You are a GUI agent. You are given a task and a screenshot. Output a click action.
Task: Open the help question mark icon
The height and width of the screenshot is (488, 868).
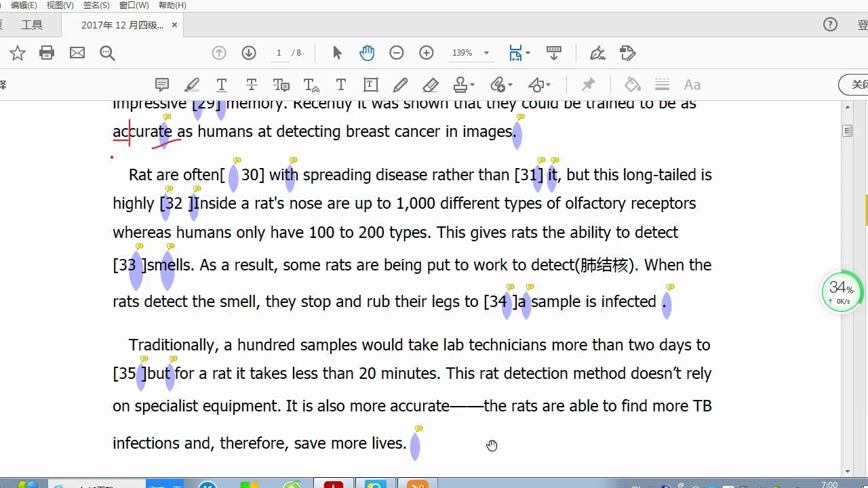tap(830, 25)
